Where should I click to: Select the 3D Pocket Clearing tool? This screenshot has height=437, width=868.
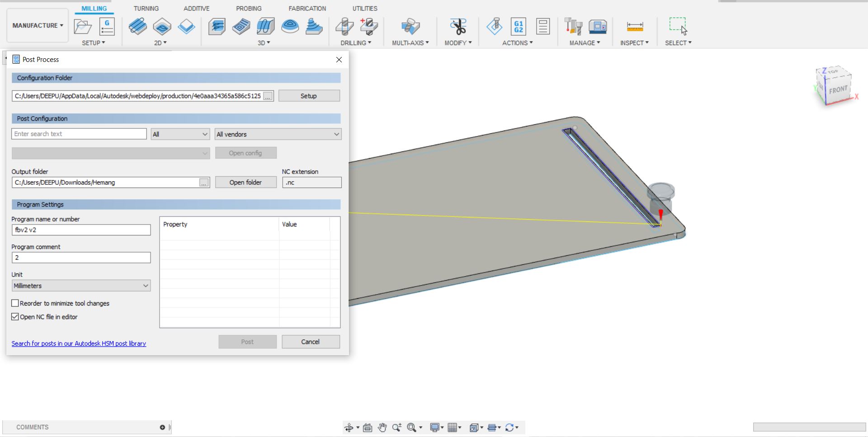[241, 27]
